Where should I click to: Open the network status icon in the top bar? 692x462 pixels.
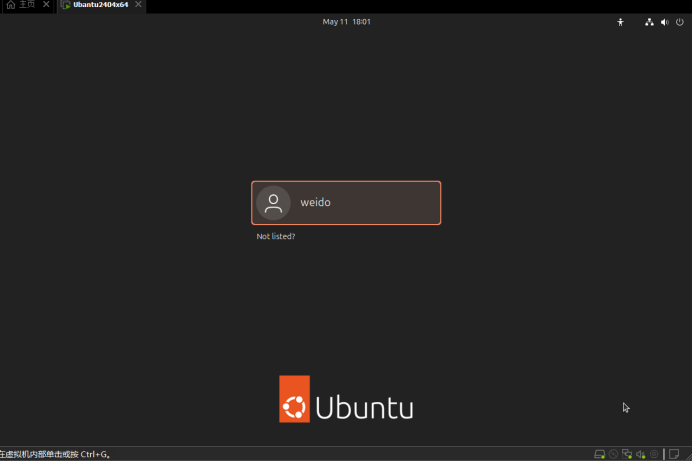point(649,22)
